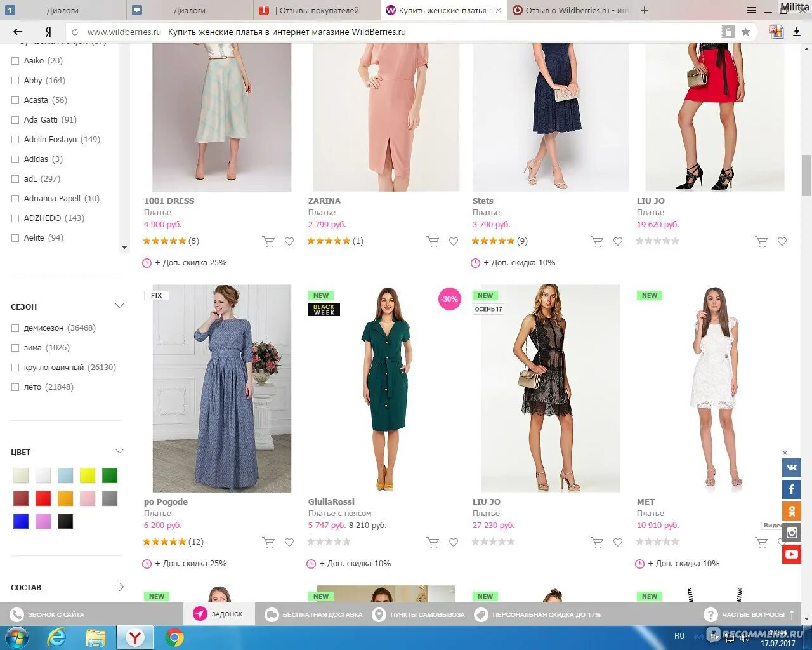The height and width of the screenshot is (650, 812).
Task: Check the Aaiko brand filter
Action: point(15,61)
